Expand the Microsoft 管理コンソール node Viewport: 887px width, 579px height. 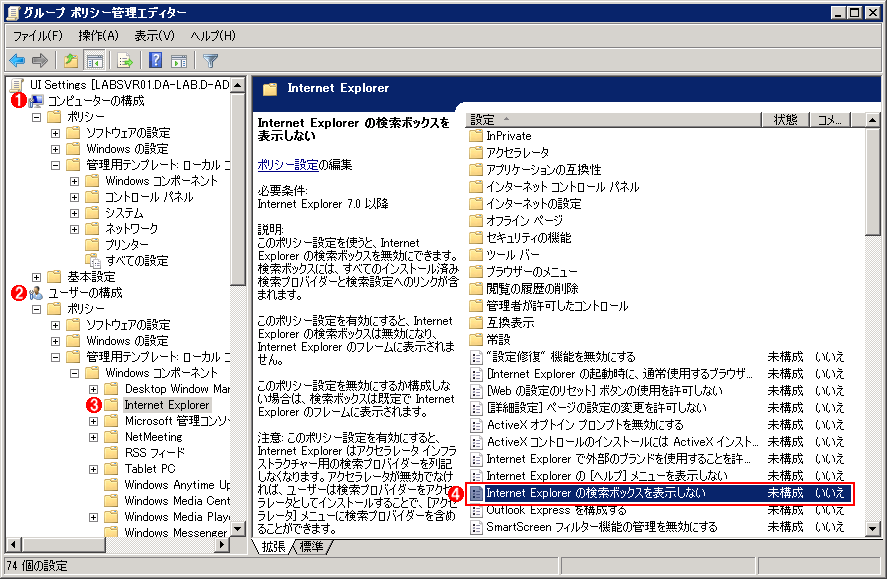tap(93, 421)
